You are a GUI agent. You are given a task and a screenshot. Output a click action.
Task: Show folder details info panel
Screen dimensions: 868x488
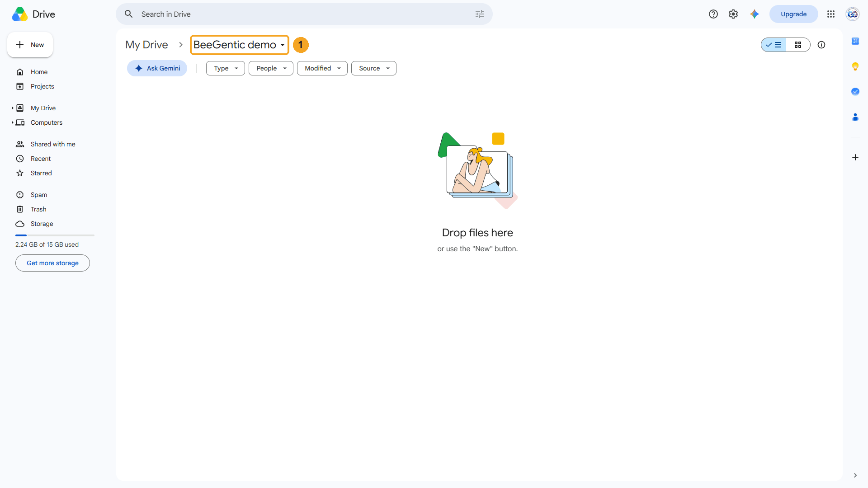click(821, 45)
